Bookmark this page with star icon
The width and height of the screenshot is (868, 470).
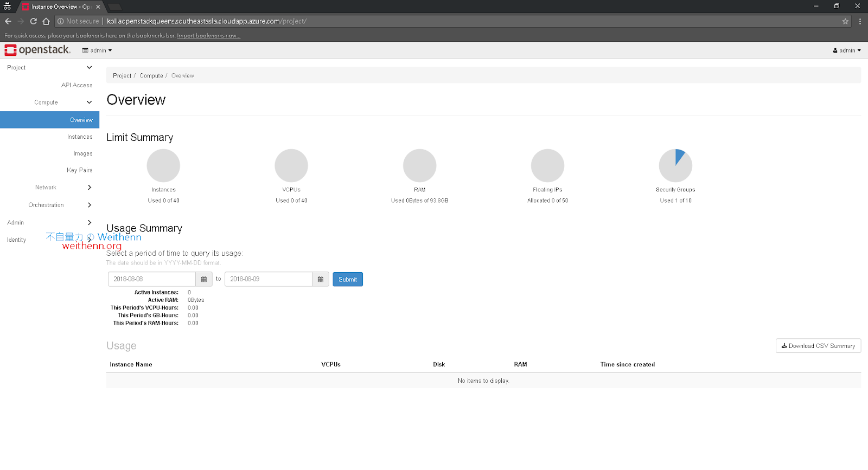[x=845, y=21]
